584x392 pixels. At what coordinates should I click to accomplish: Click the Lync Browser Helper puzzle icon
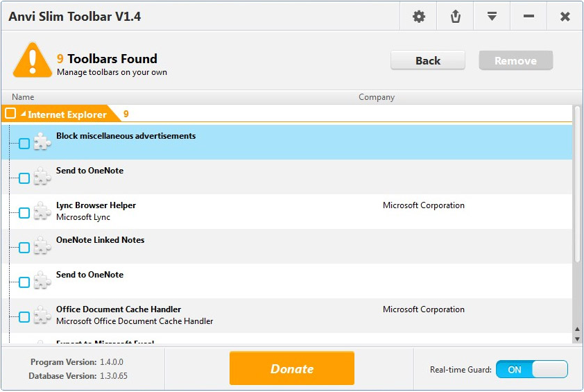(x=42, y=212)
